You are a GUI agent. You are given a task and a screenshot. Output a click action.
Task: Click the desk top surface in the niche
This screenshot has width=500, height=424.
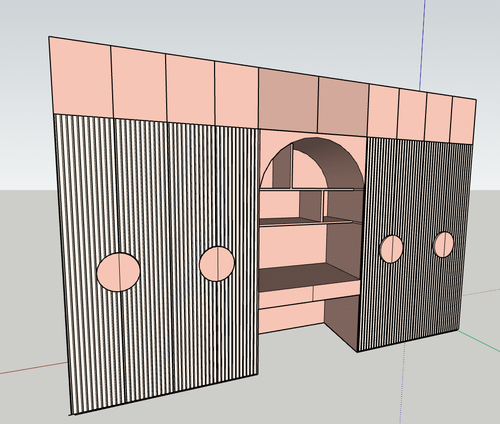coord(308,276)
